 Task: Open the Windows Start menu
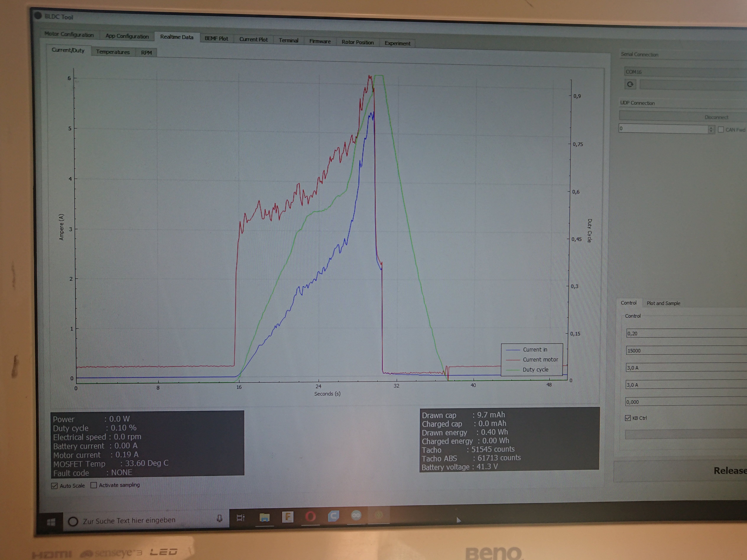click(51, 522)
